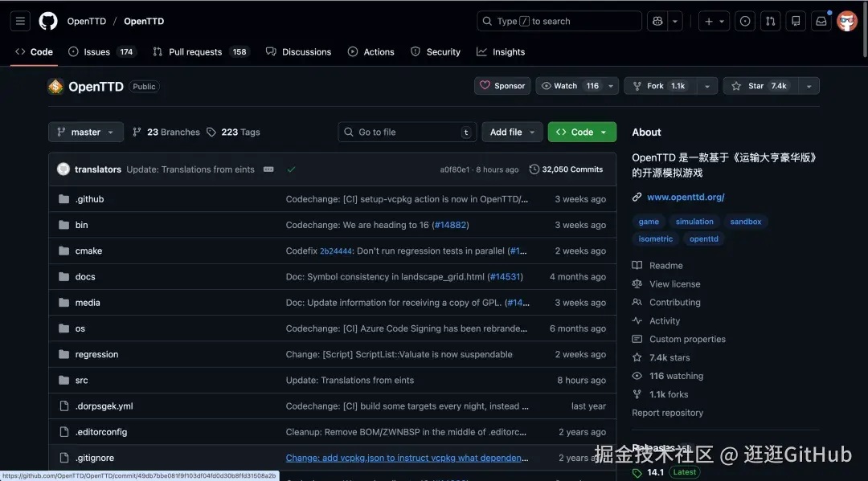
Task: Select the simulation topic tag
Action: point(694,222)
